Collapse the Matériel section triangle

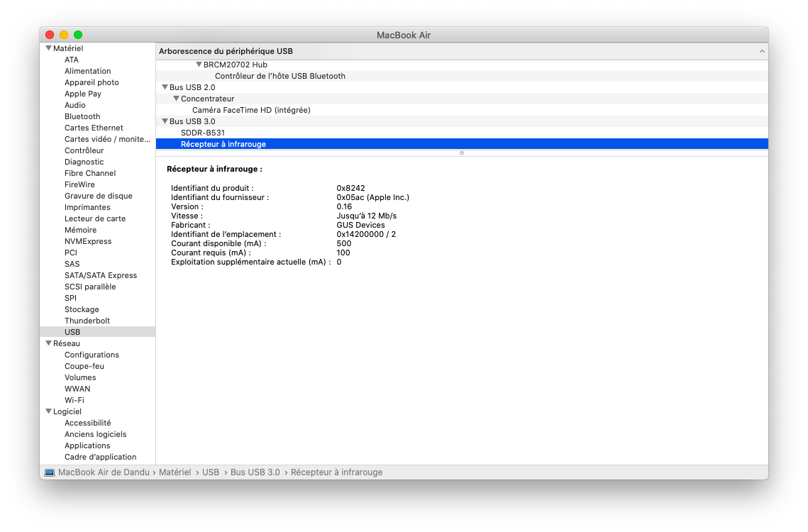click(x=48, y=48)
